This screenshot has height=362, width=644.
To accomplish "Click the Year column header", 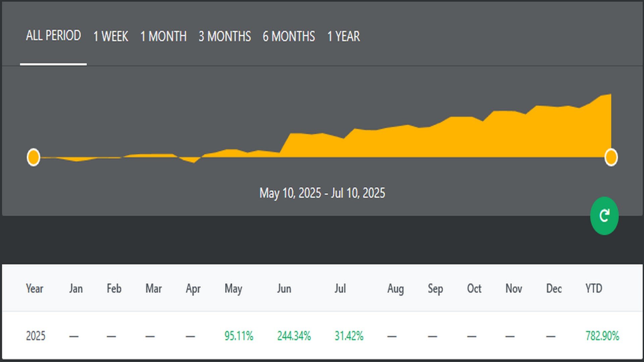I will (x=35, y=289).
